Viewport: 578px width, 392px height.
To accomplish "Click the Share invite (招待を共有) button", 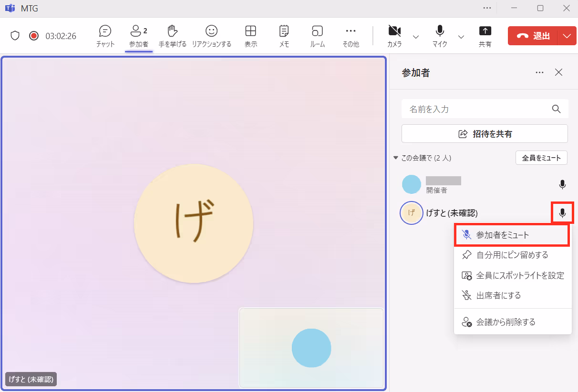I will tap(485, 134).
